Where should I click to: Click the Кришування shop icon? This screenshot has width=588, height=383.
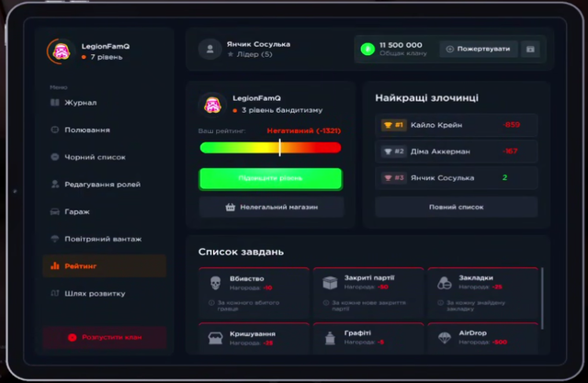(215, 338)
